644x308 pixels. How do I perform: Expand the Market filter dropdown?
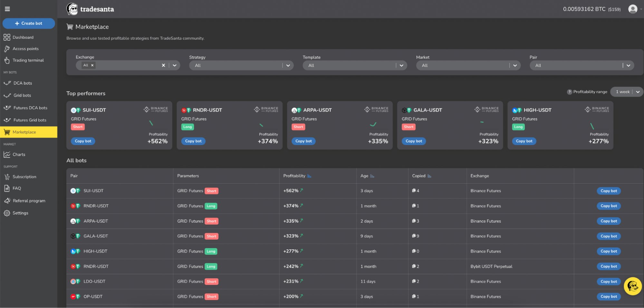tap(515, 65)
